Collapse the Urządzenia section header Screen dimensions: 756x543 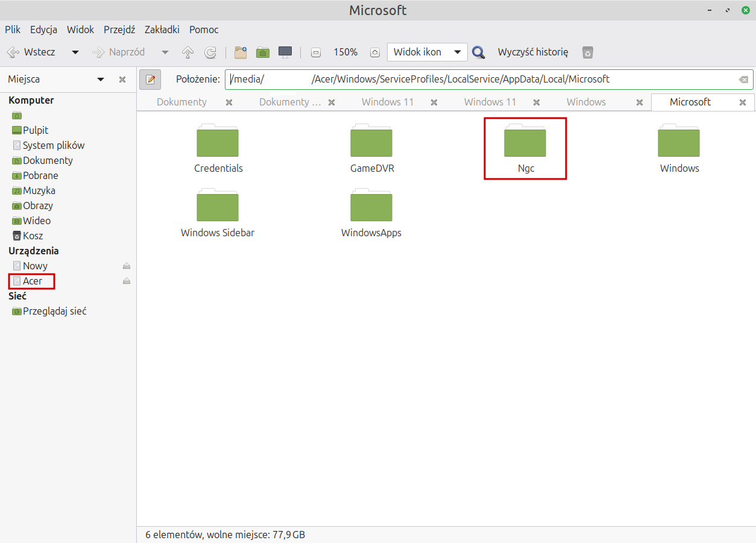(34, 251)
